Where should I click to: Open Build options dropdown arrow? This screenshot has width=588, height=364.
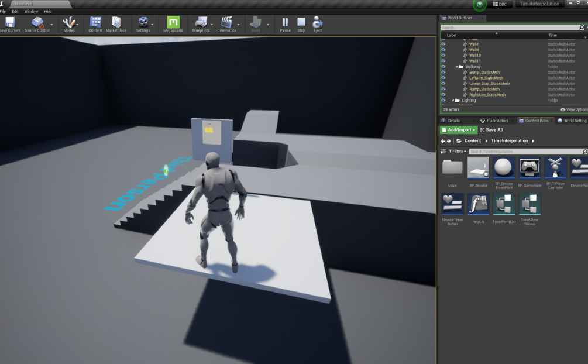pyautogui.click(x=268, y=25)
